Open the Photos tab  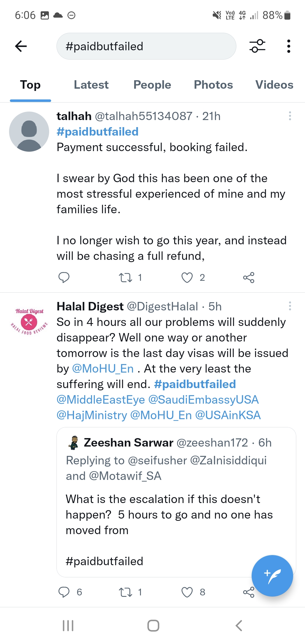213,85
